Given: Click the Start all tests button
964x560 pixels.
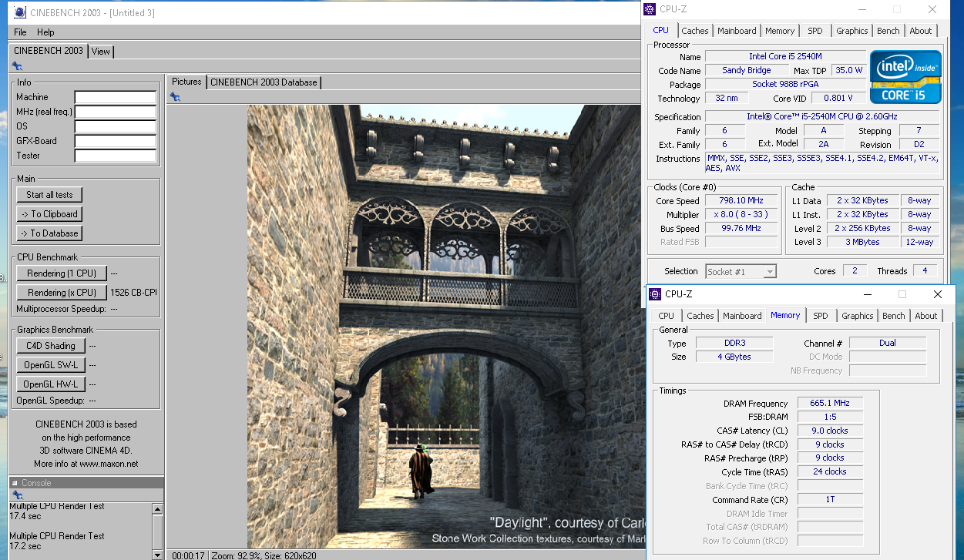Looking at the screenshot, I should point(49,195).
